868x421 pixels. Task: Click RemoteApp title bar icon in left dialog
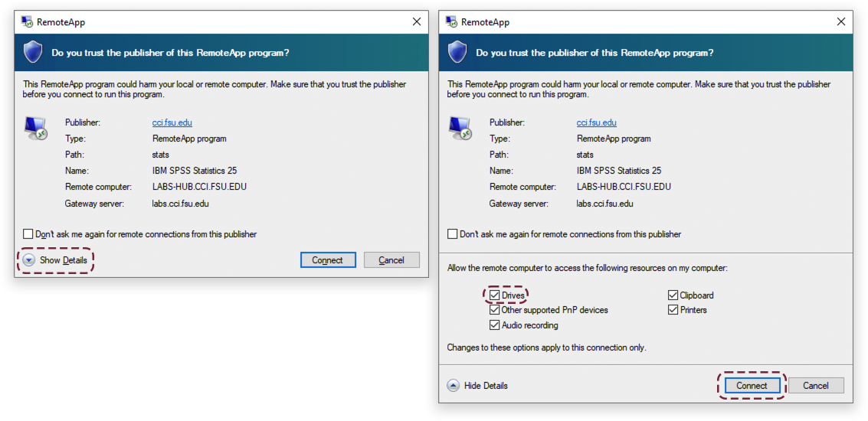(27, 22)
